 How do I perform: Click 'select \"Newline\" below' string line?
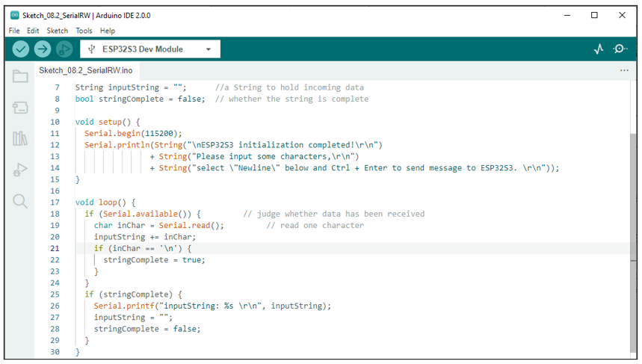(x=354, y=168)
